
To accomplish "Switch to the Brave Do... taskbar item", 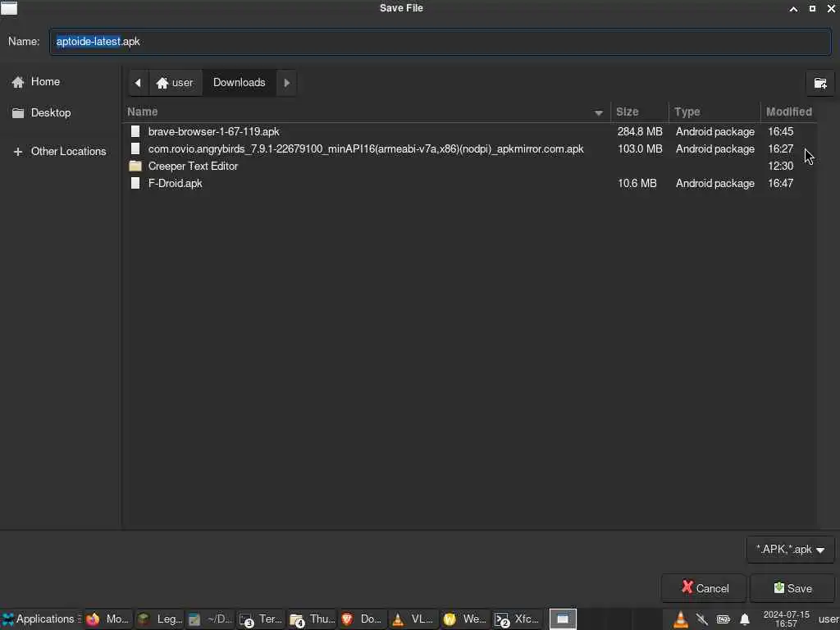I will pyautogui.click(x=363, y=619).
